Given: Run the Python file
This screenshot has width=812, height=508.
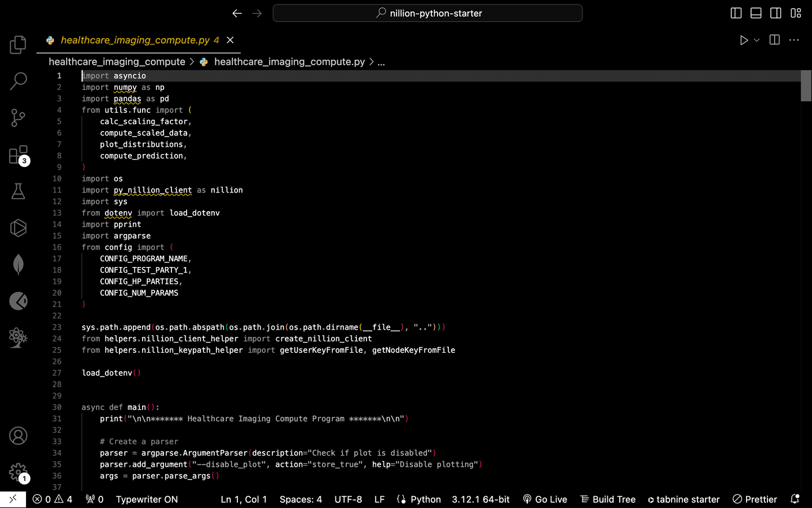Looking at the screenshot, I should [744, 40].
